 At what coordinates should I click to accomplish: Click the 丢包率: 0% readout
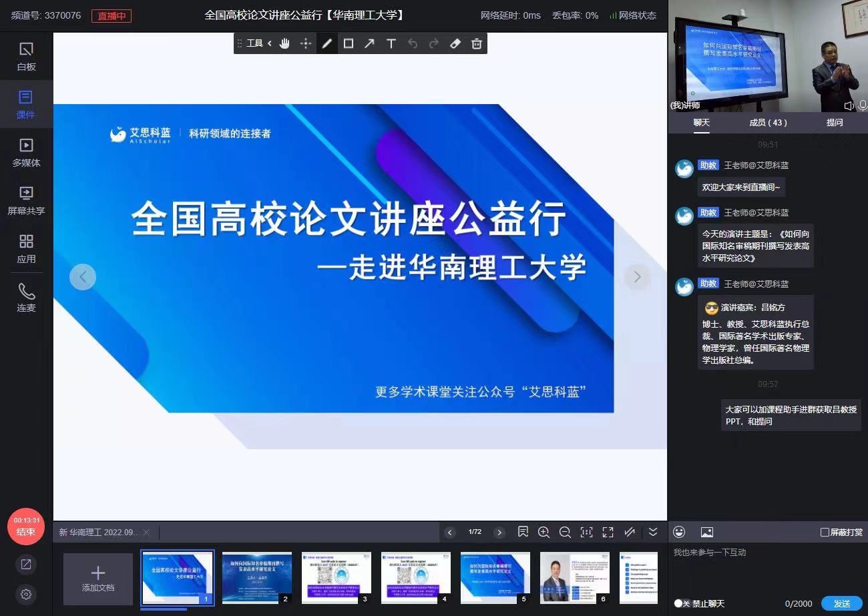(x=576, y=15)
